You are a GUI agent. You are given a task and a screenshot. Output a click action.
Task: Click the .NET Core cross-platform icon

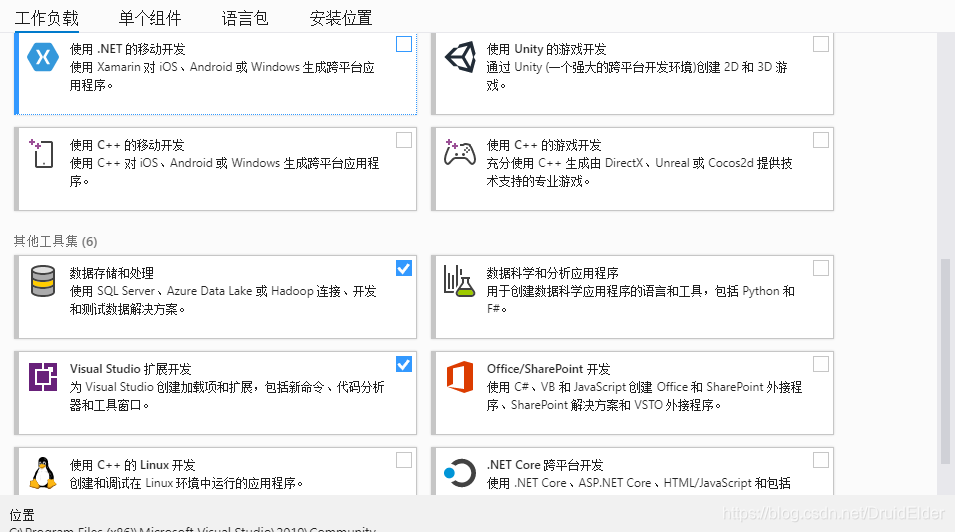[x=460, y=473]
